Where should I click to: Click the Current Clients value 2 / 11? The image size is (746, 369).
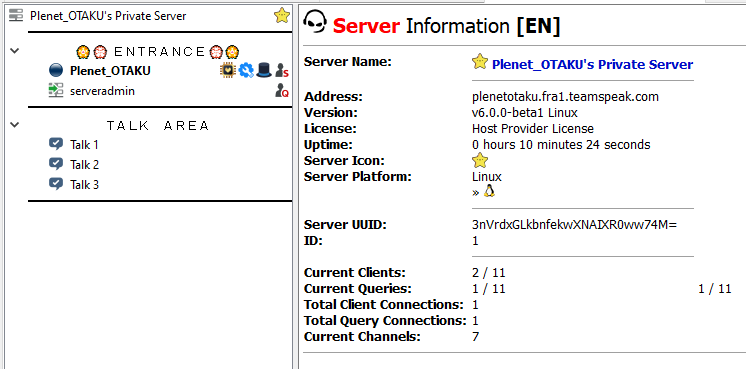pyautogui.click(x=489, y=273)
